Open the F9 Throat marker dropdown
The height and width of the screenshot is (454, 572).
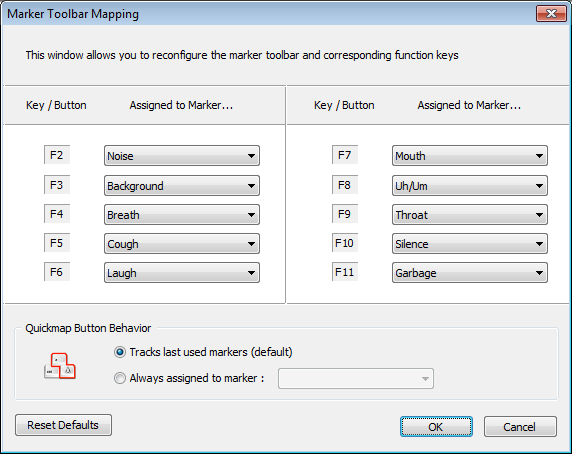point(470,214)
